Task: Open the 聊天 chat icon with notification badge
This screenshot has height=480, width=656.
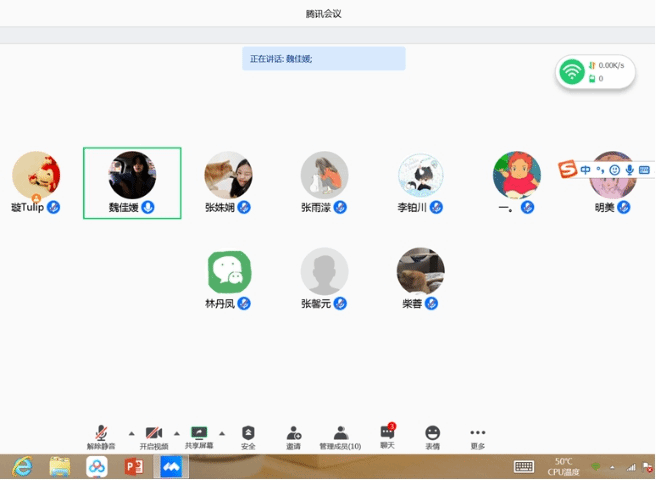Action: pos(386,432)
